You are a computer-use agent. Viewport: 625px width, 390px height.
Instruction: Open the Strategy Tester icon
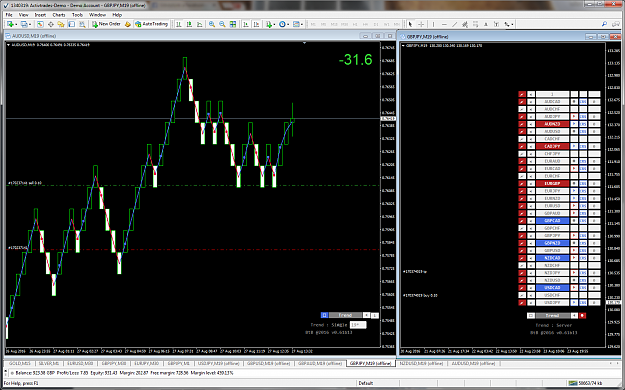(x=82, y=24)
